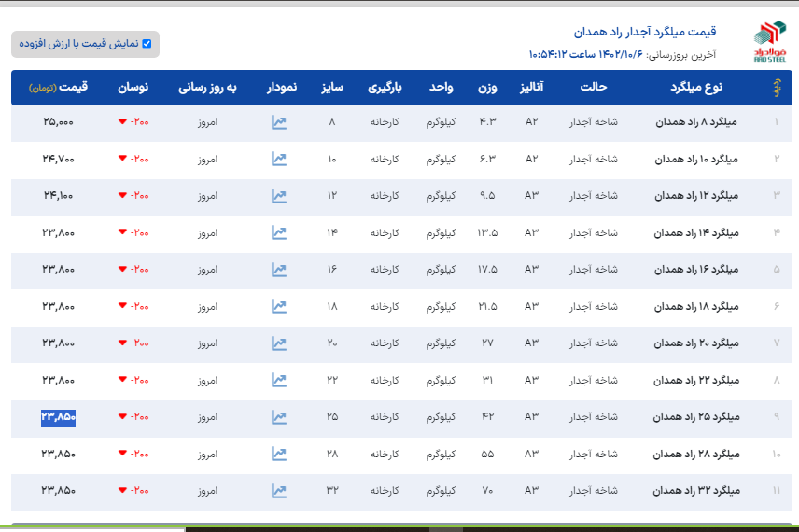This screenshot has height=532, width=799.
Task: Open chart icon for میلگرد 10 راد همدان
Action: point(279,159)
